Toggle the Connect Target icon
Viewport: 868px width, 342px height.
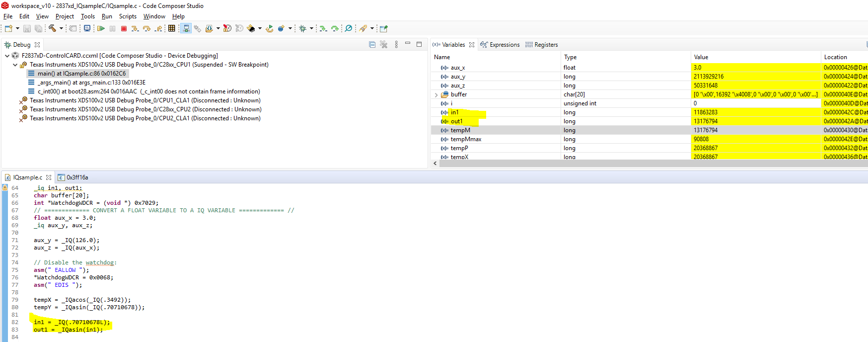click(186, 28)
